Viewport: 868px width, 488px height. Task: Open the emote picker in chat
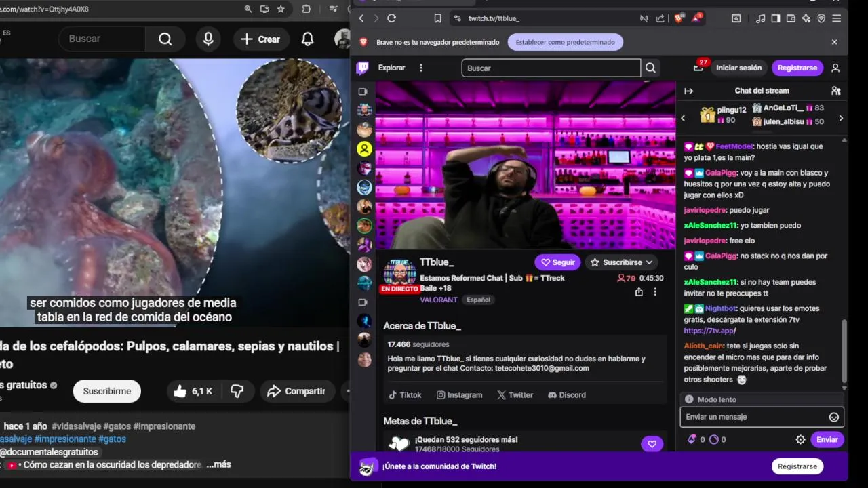(834, 418)
